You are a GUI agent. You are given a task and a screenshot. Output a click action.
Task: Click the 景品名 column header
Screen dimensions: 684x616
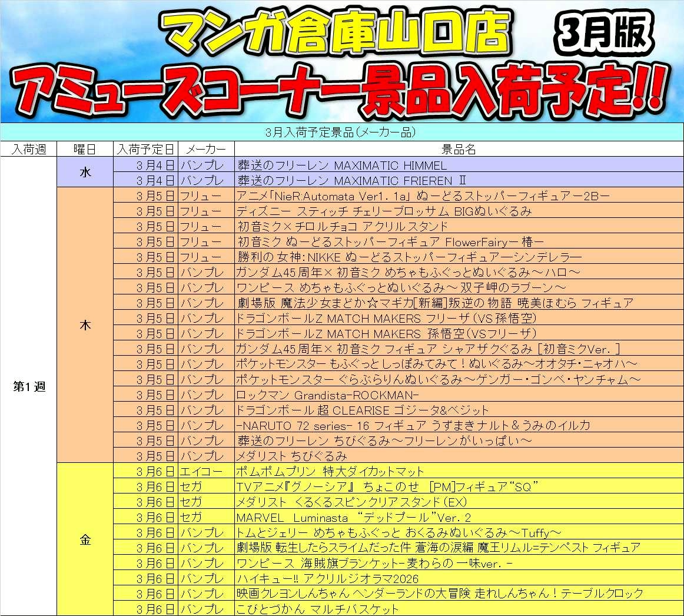[459, 149]
